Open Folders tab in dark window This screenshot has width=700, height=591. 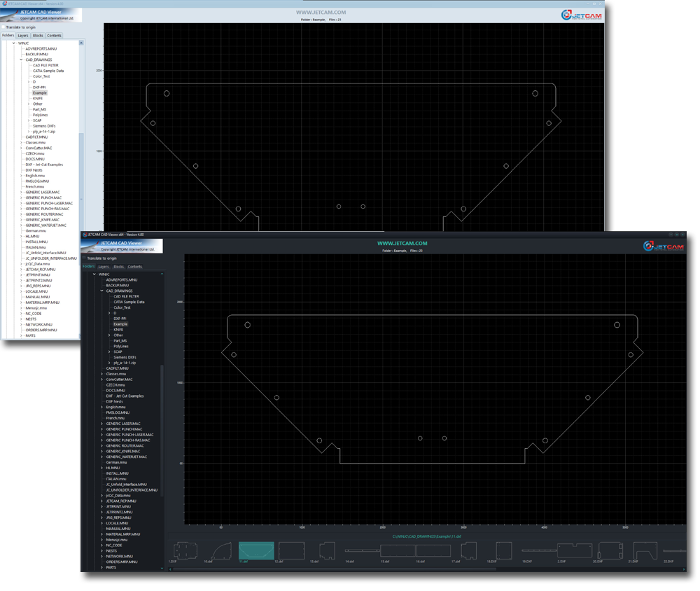[x=88, y=266]
